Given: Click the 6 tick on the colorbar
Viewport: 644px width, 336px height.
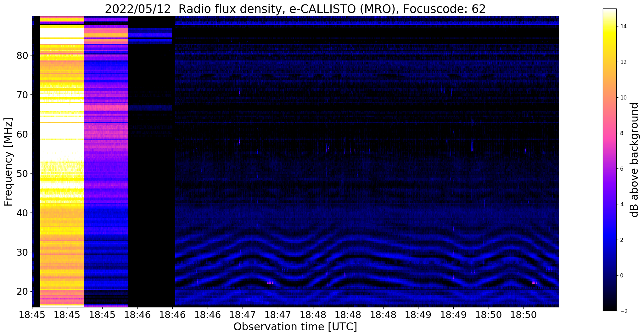Looking at the screenshot, I should point(621,169).
